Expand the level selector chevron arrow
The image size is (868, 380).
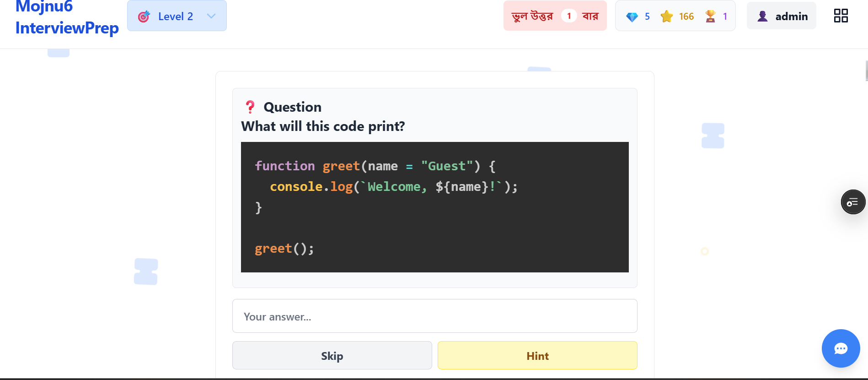[x=211, y=16]
